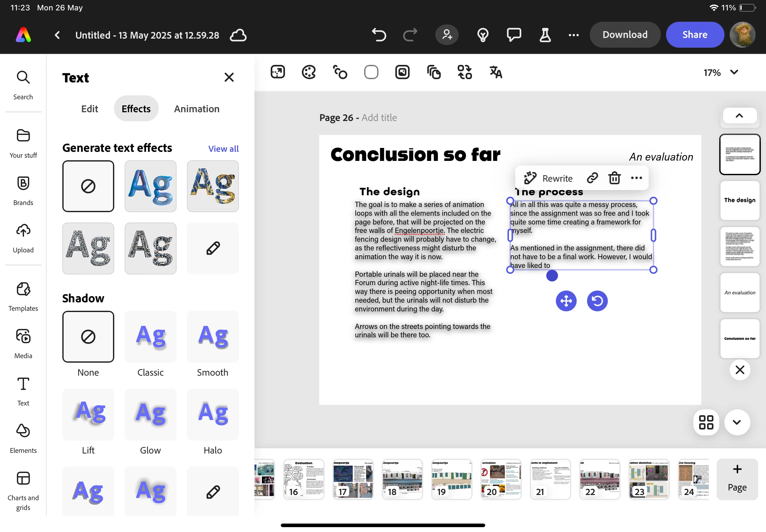Click the translate icon in toolbar

[496, 72]
